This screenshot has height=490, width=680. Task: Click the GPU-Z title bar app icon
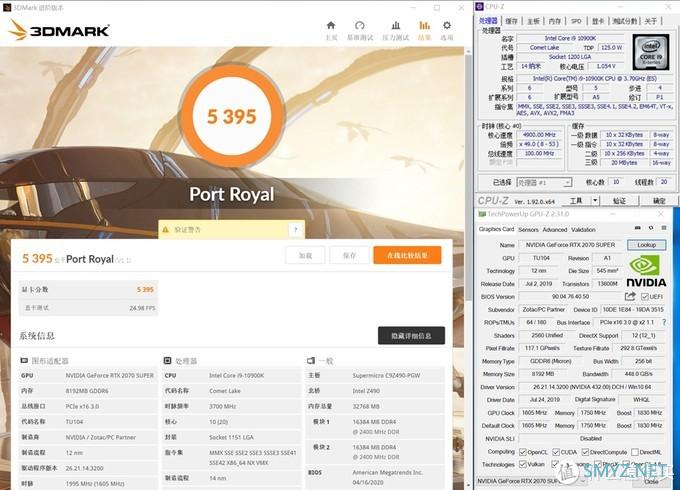coord(482,214)
